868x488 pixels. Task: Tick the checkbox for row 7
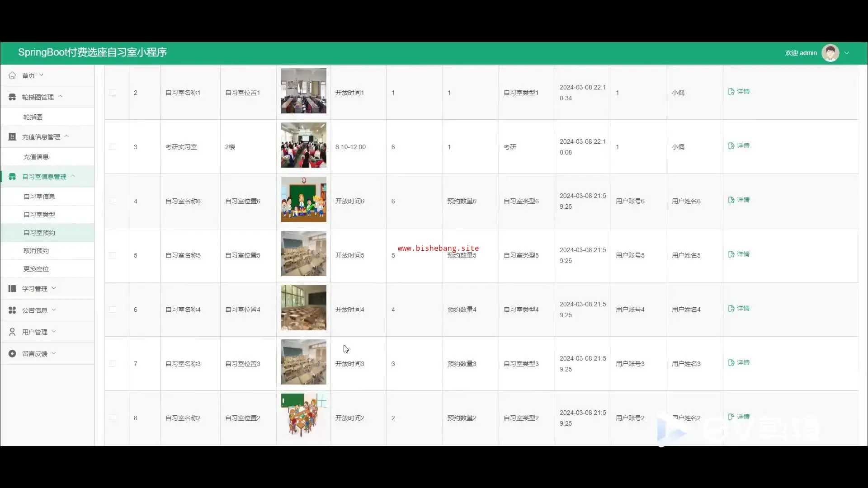112,364
